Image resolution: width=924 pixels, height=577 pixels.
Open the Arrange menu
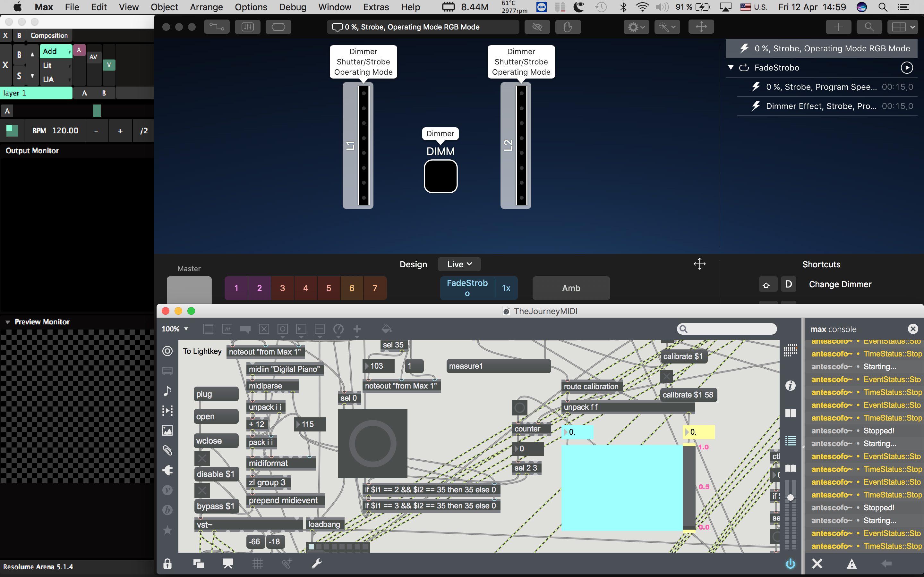click(206, 7)
